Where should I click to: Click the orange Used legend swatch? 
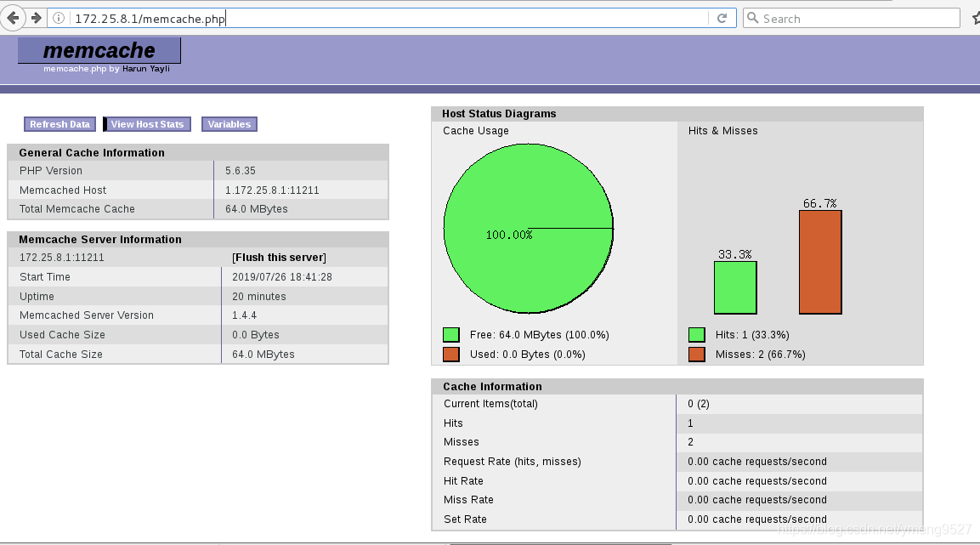click(450, 355)
